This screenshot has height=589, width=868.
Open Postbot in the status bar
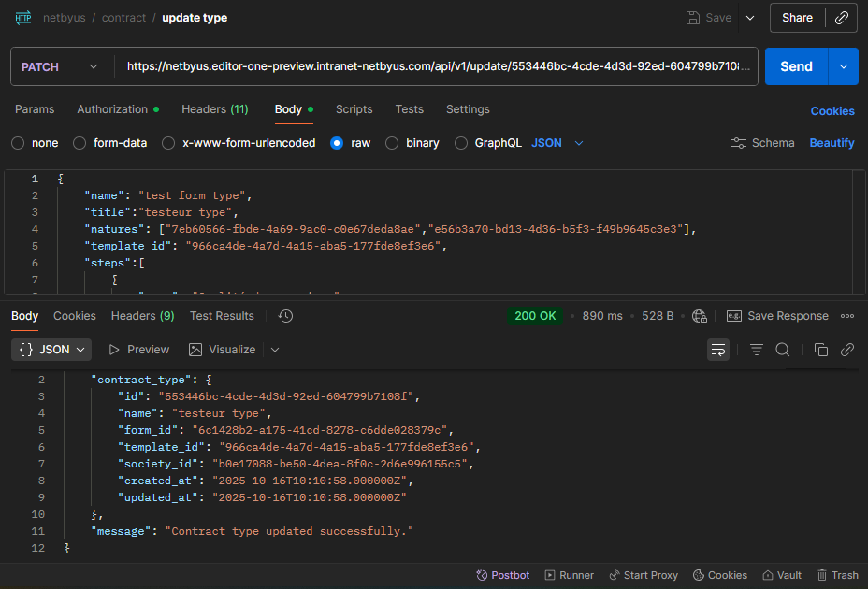[502, 575]
